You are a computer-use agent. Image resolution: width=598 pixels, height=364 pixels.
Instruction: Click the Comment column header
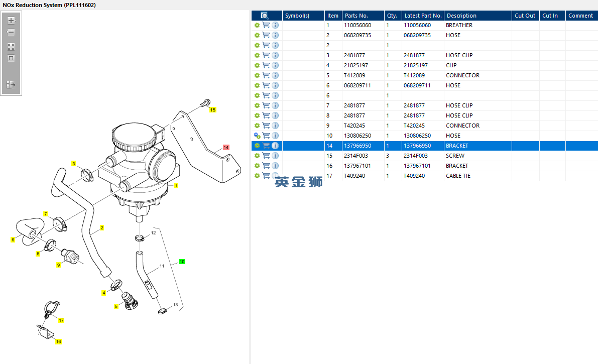(581, 16)
